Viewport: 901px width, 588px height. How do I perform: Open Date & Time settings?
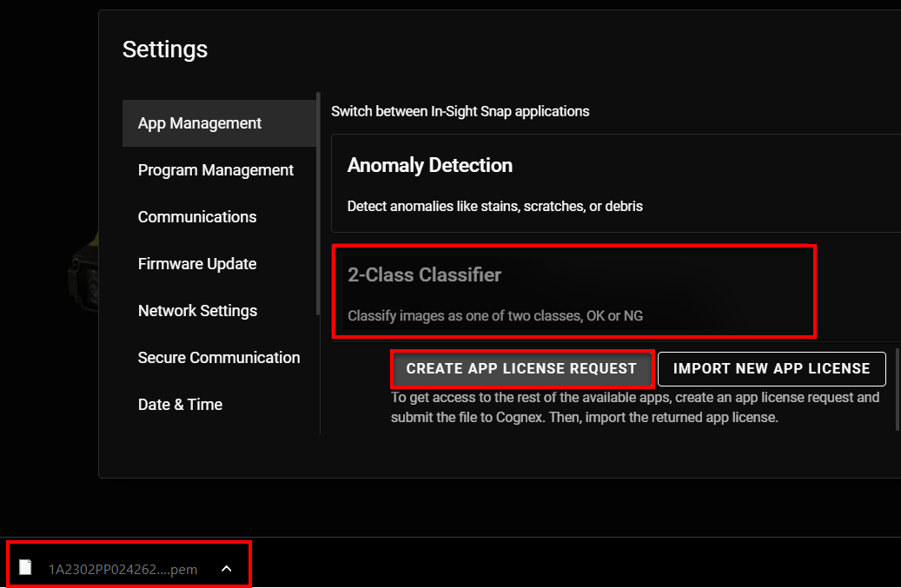(x=180, y=405)
